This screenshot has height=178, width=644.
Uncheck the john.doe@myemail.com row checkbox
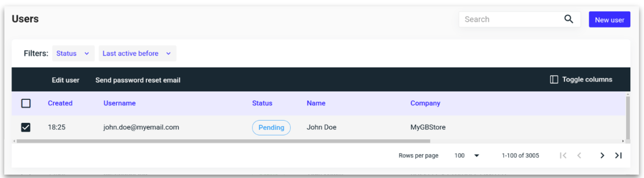pyautogui.click(x=26, y=127)
